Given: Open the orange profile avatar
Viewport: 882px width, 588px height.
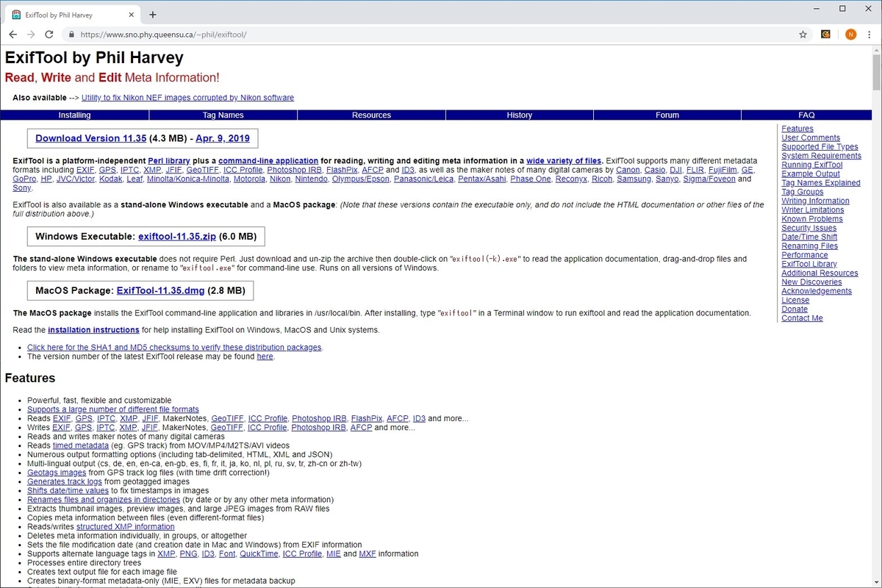Looking at the screenshot, I should (x=850, y=35).
